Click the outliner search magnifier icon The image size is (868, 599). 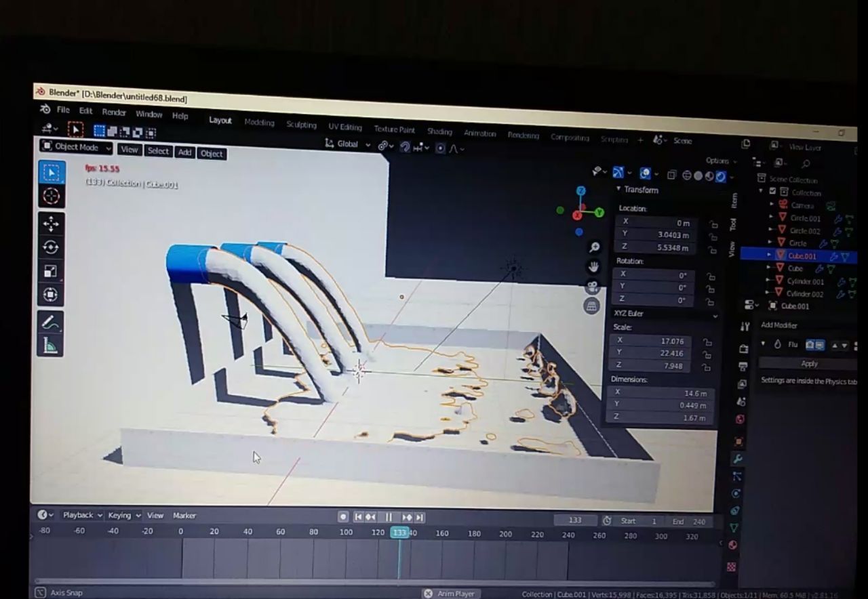tap(805, 165)
